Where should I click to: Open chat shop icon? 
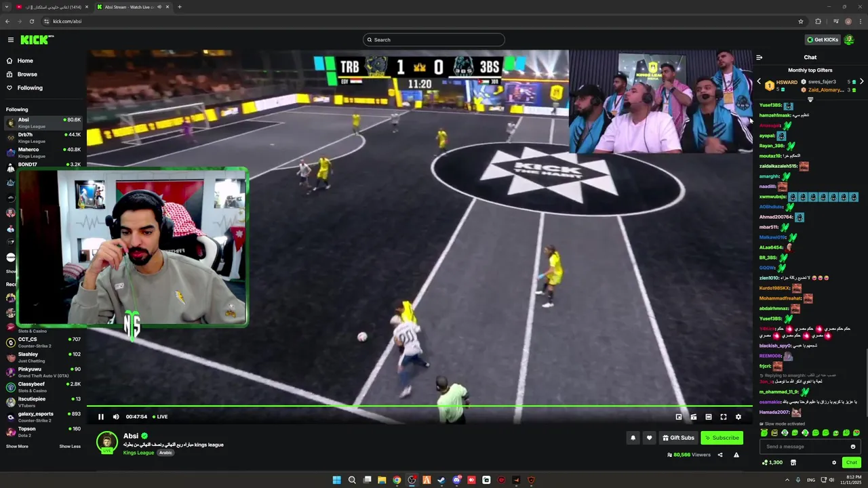793,463
